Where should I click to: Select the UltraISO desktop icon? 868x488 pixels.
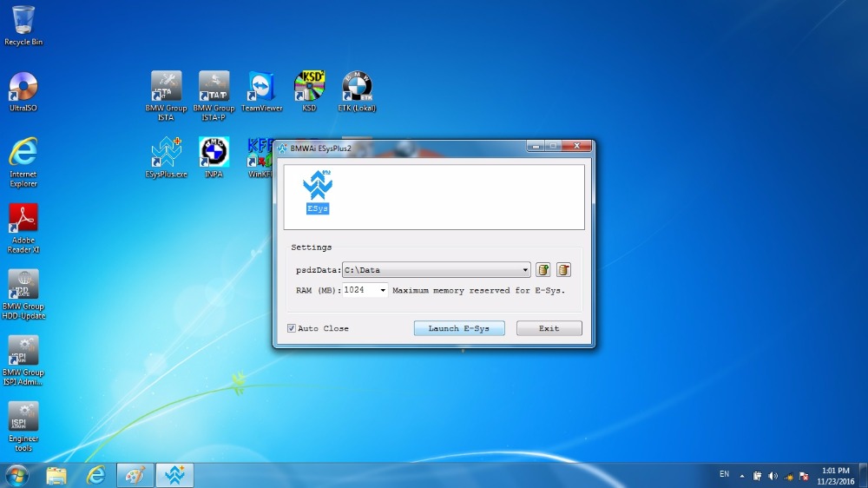coord(23,90)
